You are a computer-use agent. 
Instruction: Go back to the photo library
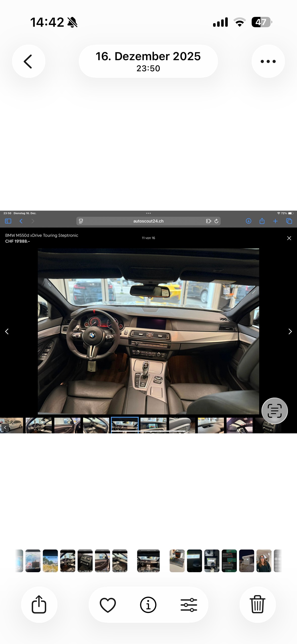(28, 61)
